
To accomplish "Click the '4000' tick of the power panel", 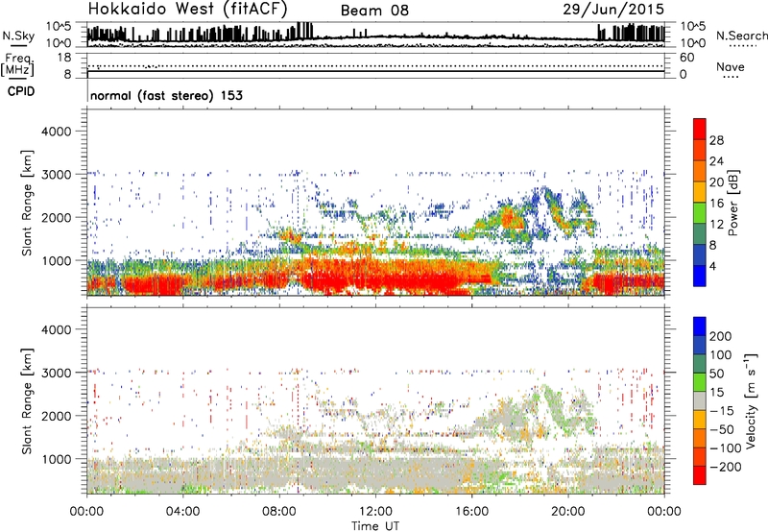I will pos(56,132).
